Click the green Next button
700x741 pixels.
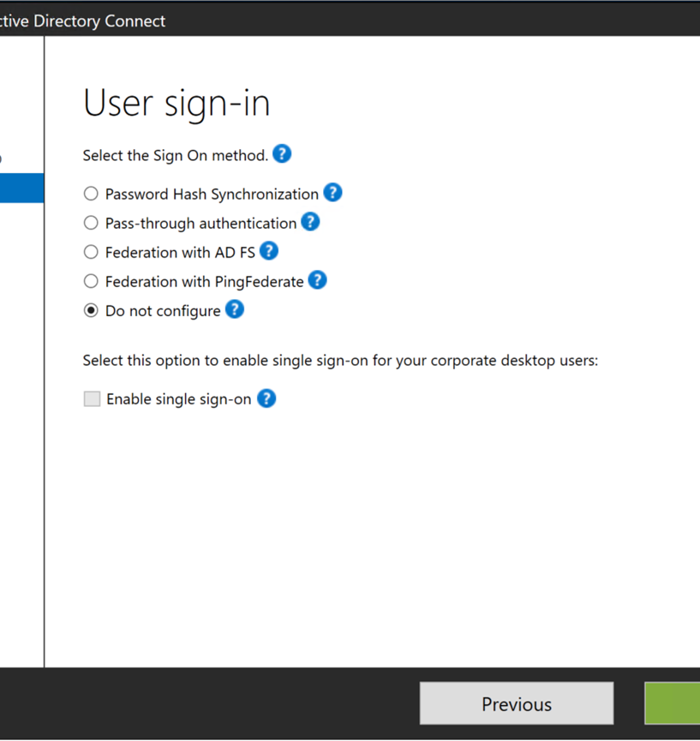click(x=677, y=703)
